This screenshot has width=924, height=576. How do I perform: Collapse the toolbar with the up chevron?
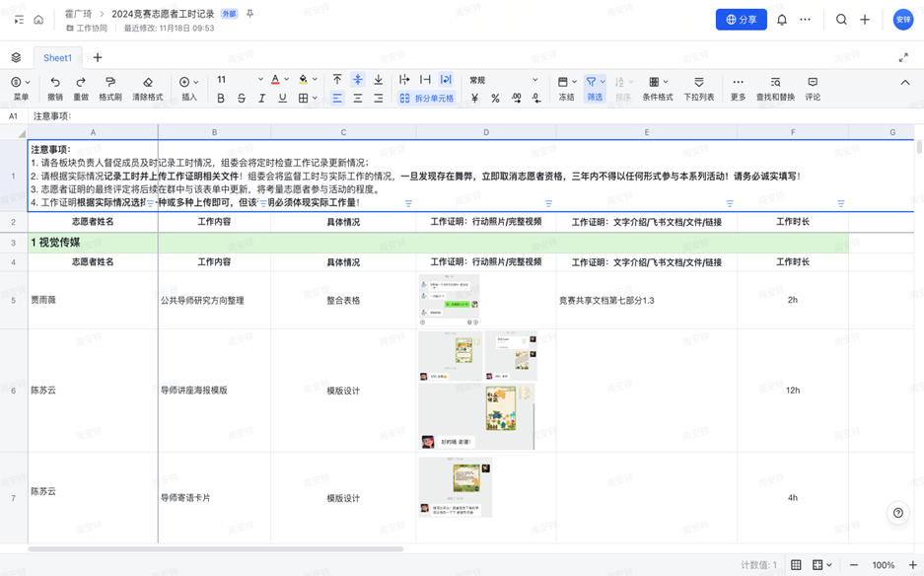click(905, 83)
